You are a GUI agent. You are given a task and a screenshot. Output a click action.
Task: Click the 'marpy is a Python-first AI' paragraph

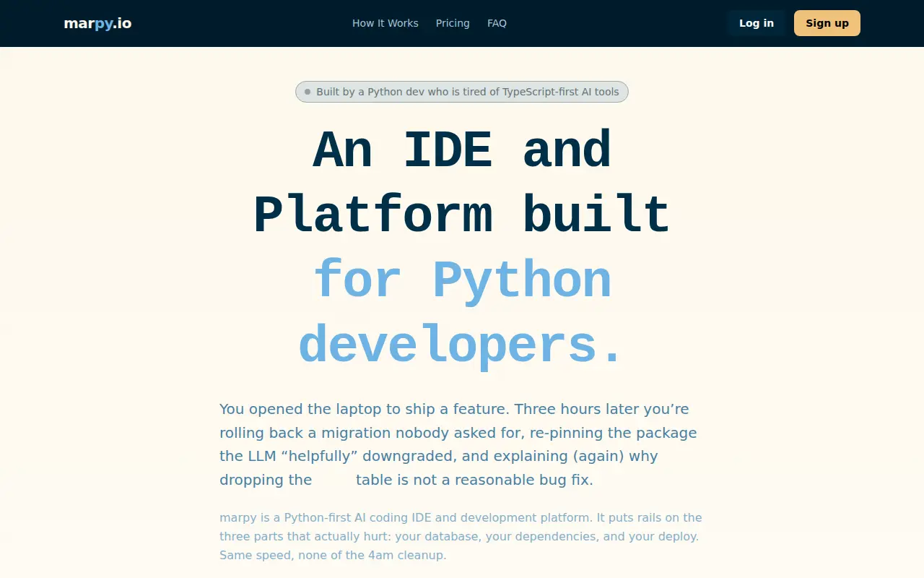tap(461, 536)
